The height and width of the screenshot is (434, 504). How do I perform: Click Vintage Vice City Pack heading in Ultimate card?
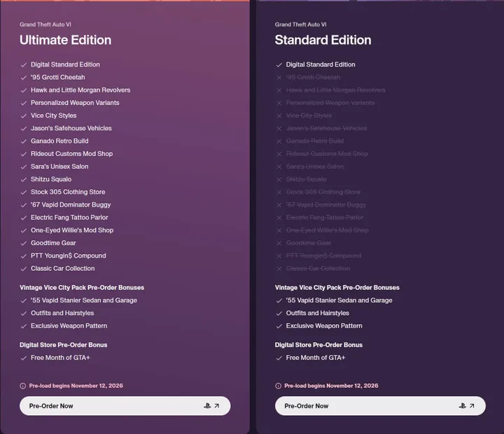click(x=82, y=288)
